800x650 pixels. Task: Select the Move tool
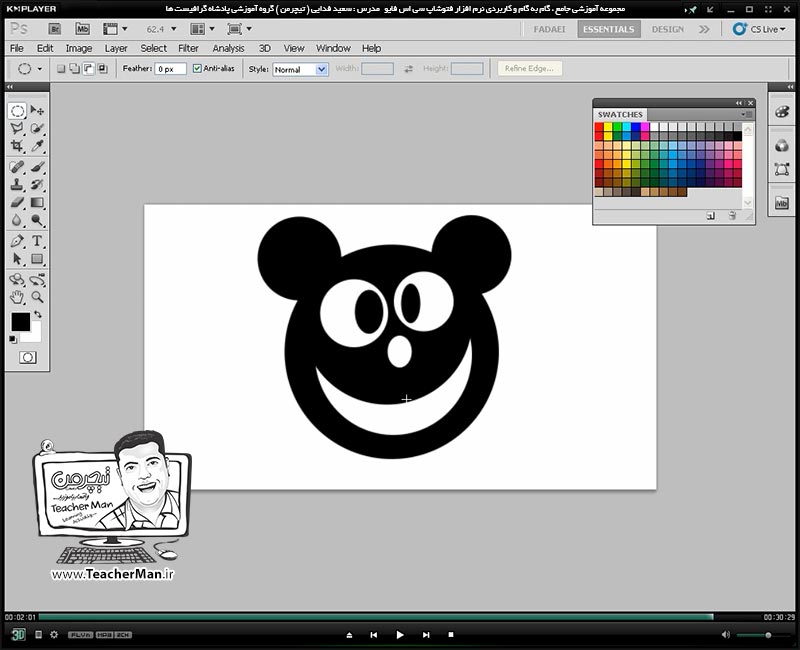click(x=37, y=110)
